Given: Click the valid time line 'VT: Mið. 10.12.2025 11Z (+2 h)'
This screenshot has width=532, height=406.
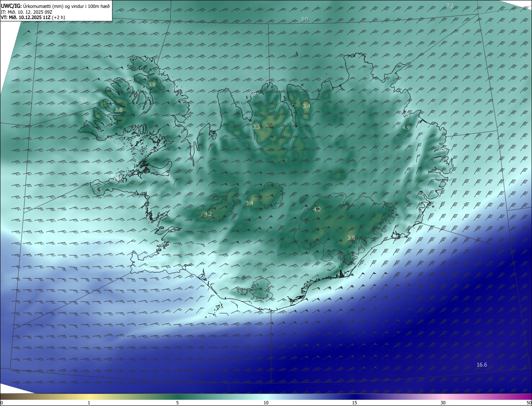Looking at the screenshot, I should [33, 17].
